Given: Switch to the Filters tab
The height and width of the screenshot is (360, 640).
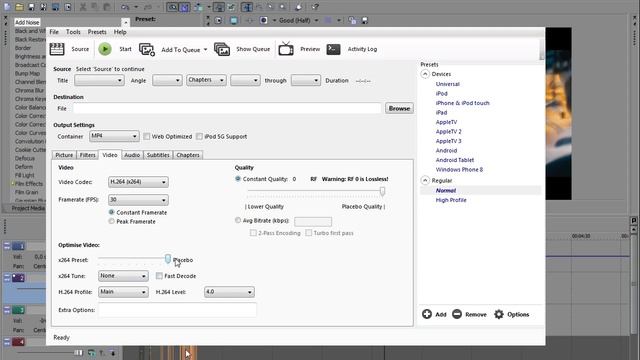Looking at the screenshot, I should [x=87, y=155].
